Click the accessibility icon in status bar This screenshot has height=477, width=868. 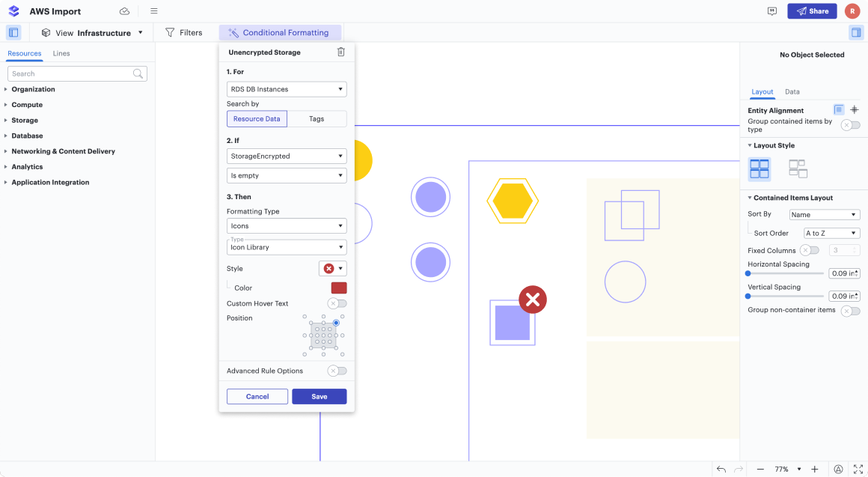click(x=839, y=470)
